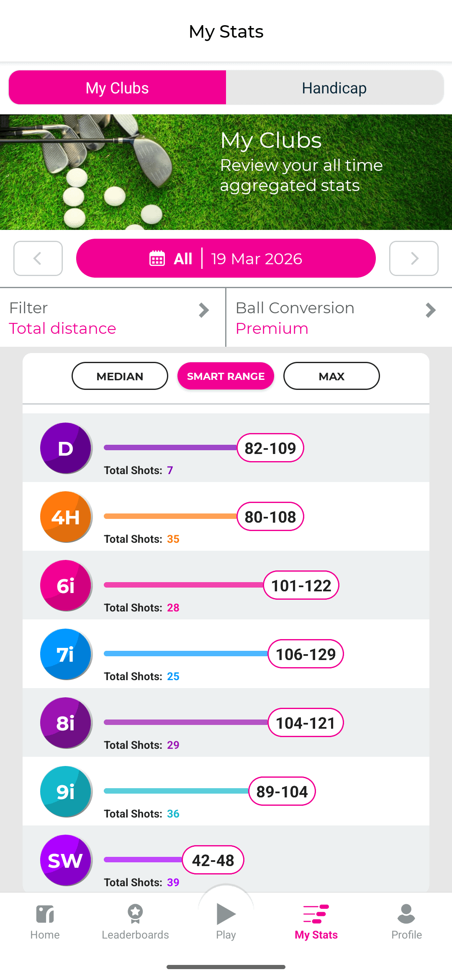Tap the 9i distance bar 89-104
This screenshot has width=452, height=980.
(x=282, y=792)
